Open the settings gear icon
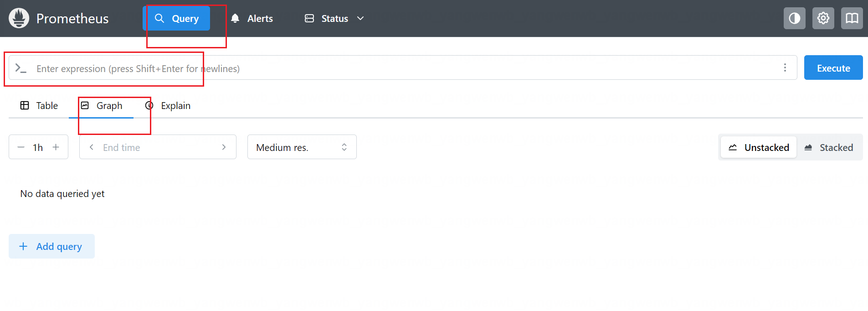Viewport: 868px width, 311px height. click(x=823, y=18)
